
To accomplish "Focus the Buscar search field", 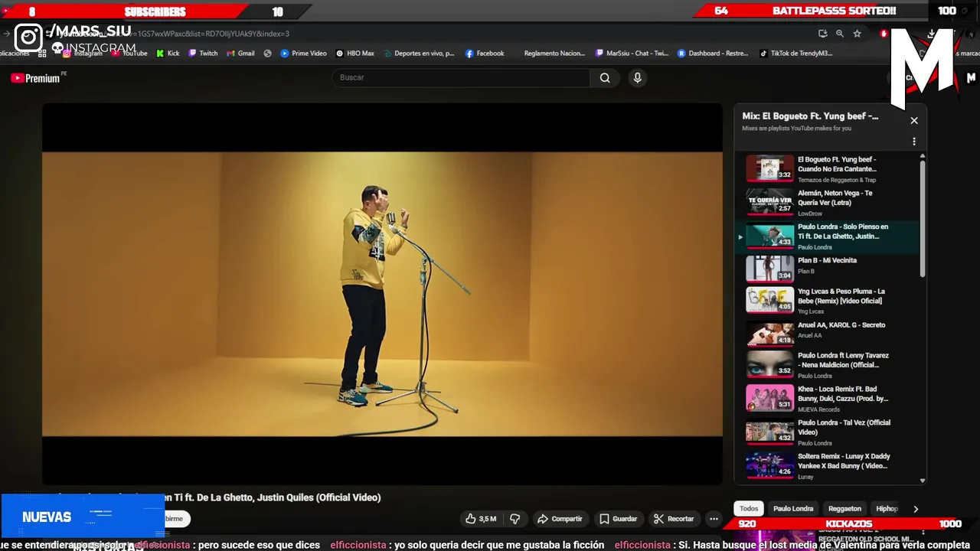I will 461,77.
